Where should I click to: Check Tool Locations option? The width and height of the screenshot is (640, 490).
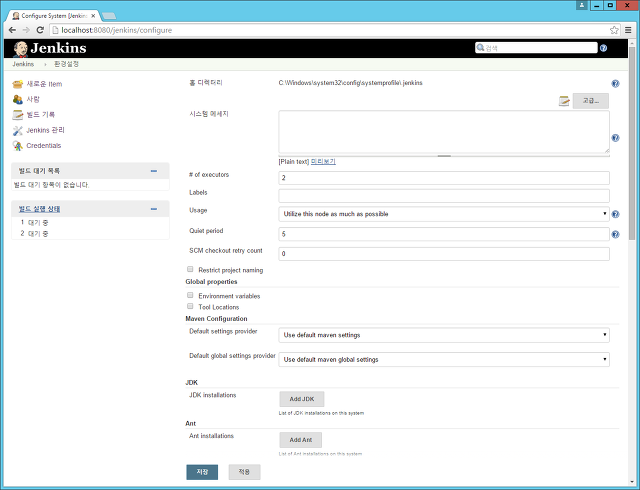190,306
